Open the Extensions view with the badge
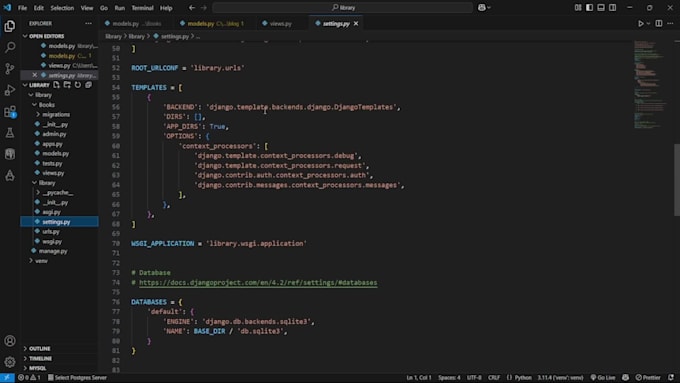 (x=10, y=111)
